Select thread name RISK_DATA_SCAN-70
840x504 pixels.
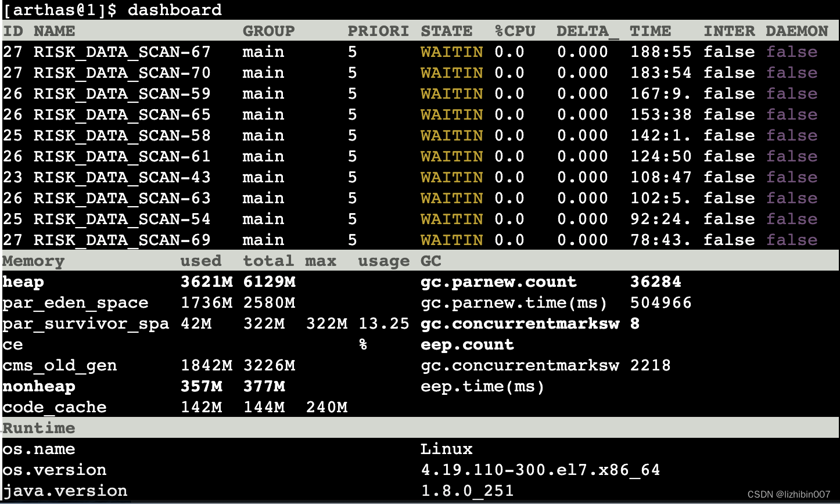pos(122,73)
